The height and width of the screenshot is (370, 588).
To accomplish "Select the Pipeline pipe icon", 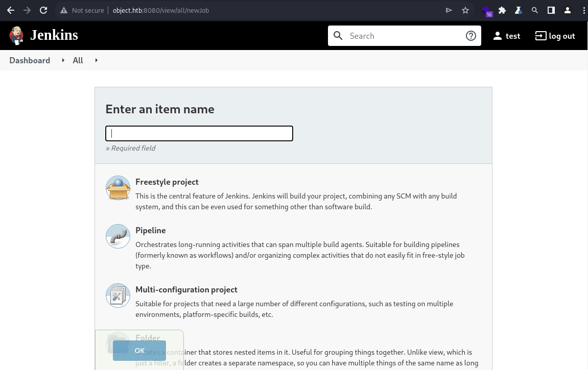I will [x=118, y=236].
